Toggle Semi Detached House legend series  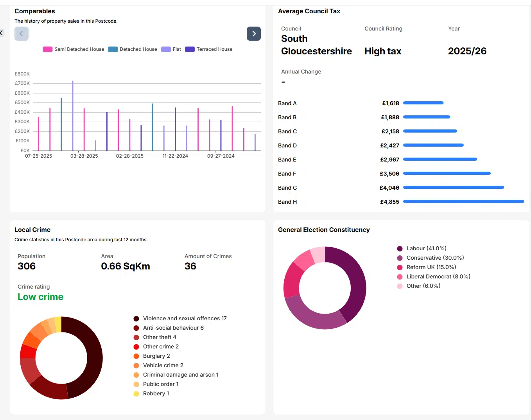(74, 49)
